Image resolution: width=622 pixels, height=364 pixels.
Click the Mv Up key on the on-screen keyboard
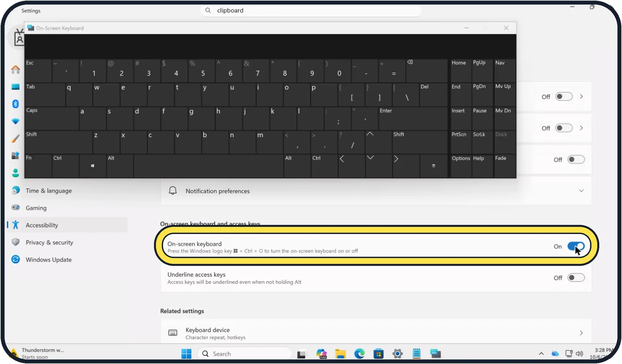point(505,94)
